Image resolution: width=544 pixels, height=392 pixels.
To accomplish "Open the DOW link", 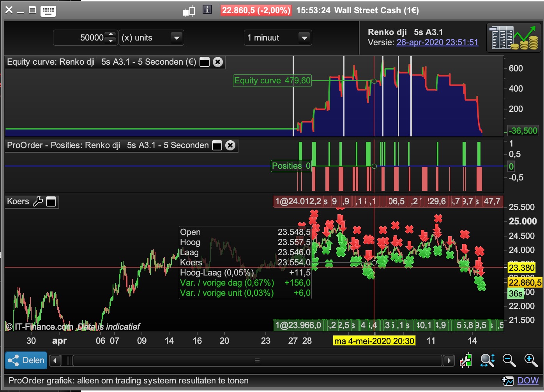I will point(528,381).
